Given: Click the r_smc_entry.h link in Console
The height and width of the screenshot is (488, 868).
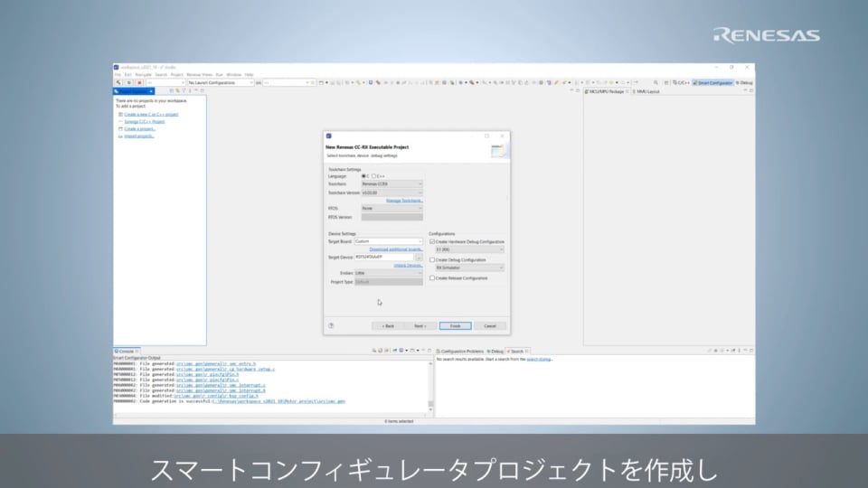Looking at the screenshot, I should point(216,364).
